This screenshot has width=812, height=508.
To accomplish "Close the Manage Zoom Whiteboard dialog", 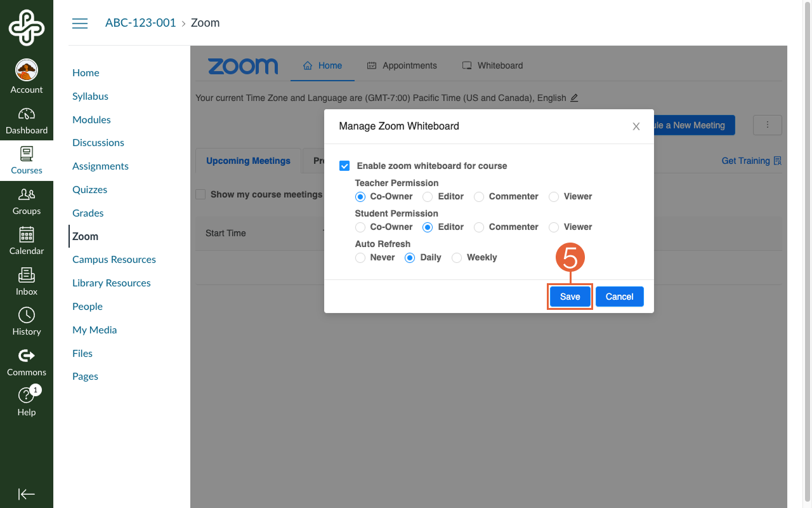I will [636, 126].
